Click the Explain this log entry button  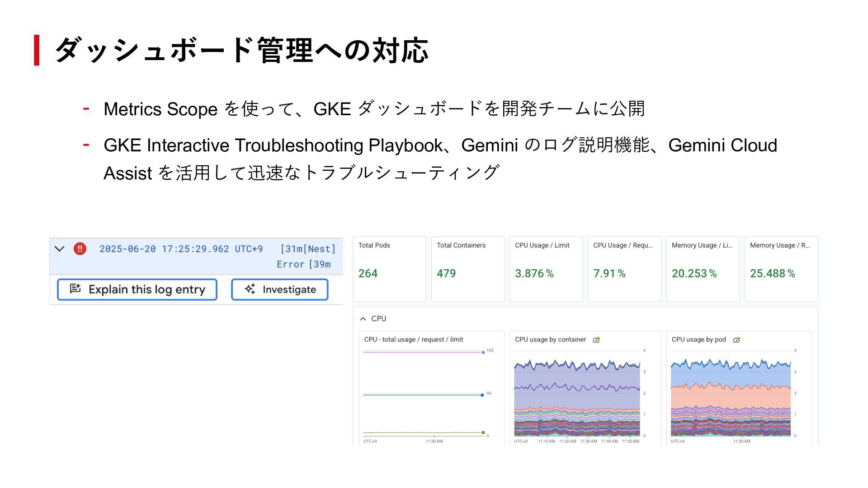click(137, 290)
